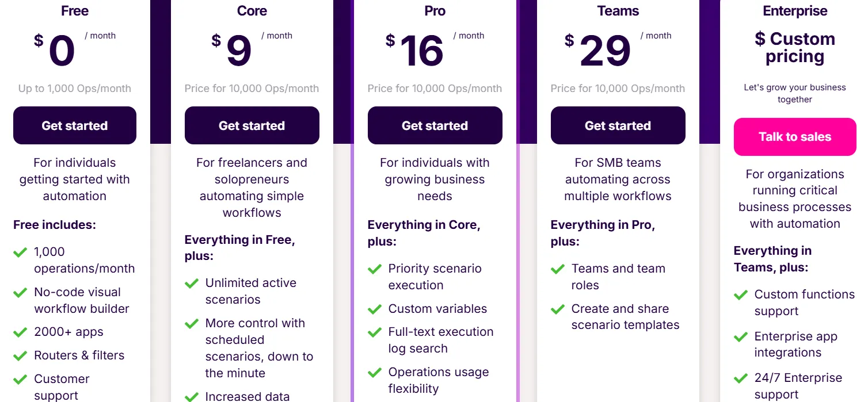Click checkmark beside Custom variables
This screenshot has height=402, width=868.
375,309
